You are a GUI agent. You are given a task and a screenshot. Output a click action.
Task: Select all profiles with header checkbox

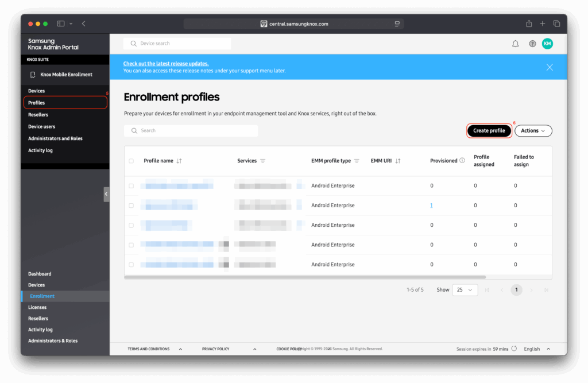click(x=130, y=161)
